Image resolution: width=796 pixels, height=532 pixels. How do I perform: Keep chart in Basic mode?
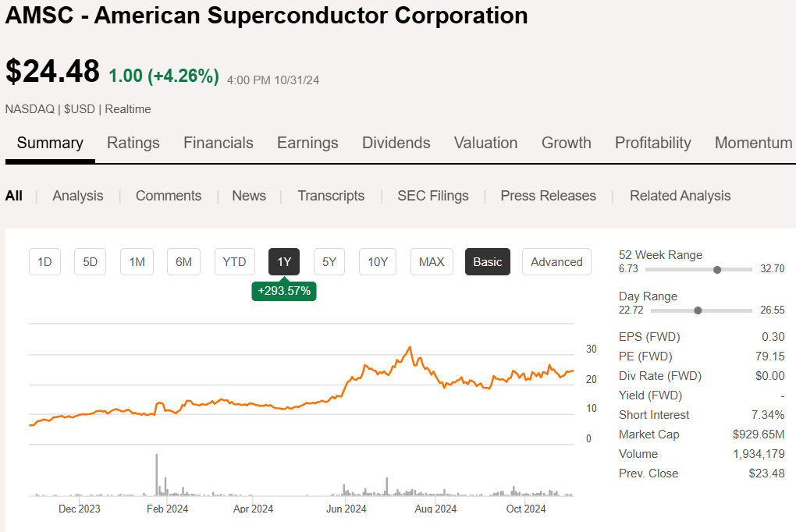[x=487, y=261]
